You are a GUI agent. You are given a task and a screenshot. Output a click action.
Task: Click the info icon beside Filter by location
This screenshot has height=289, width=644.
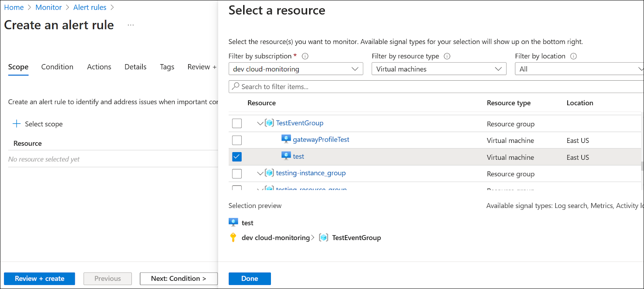tap(574, 56)
